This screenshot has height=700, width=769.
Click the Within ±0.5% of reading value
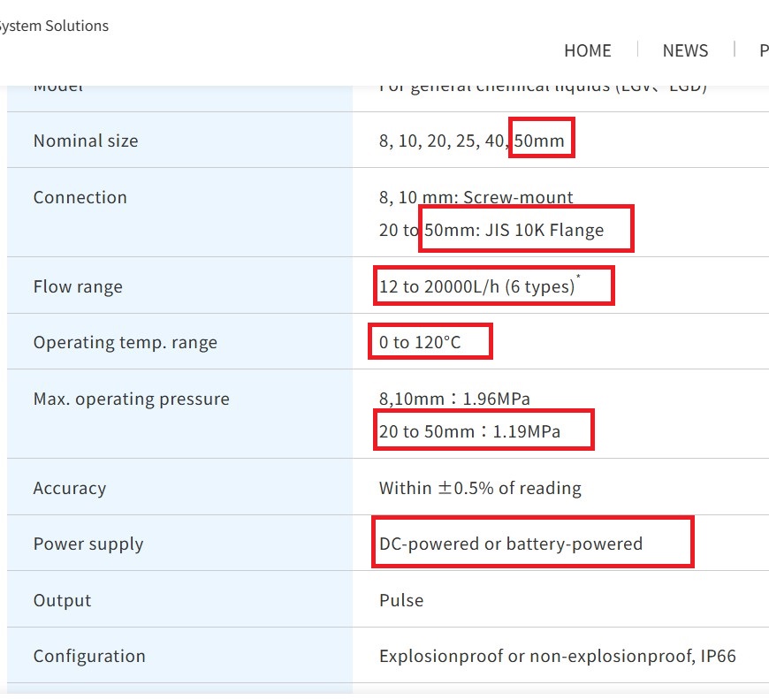pyautogui.click(x=480, y=488)
